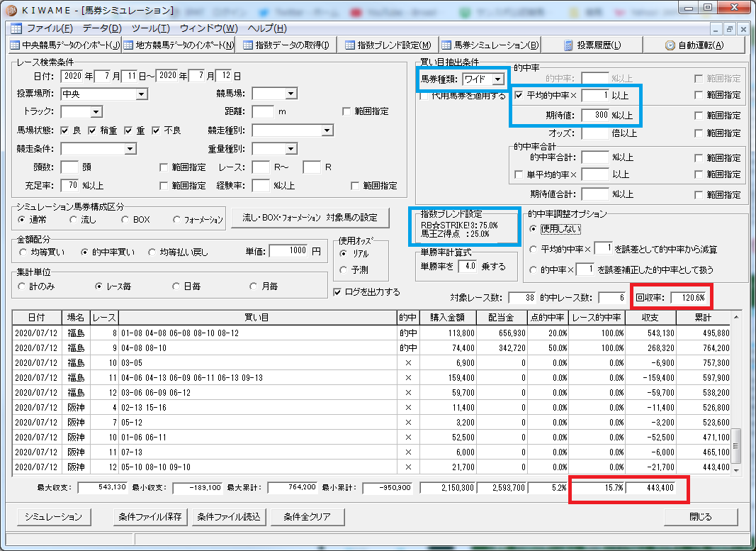756x551 pixels.
Task: Select 的中率買い amount allocation option
Action: (84, 252)
